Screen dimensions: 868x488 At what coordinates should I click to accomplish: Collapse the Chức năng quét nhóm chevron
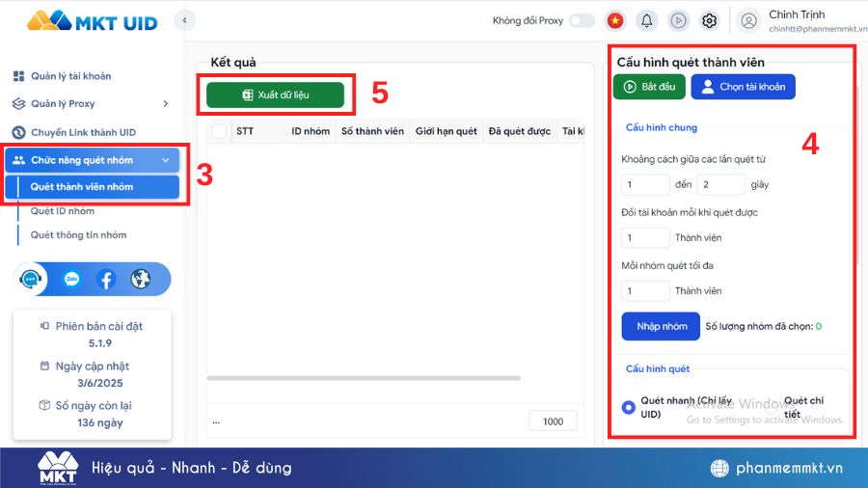166,160
